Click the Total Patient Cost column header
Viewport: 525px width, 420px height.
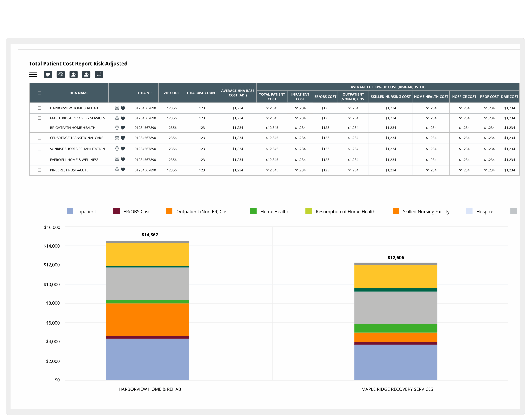pyautogui.click(x=272, y=97)
